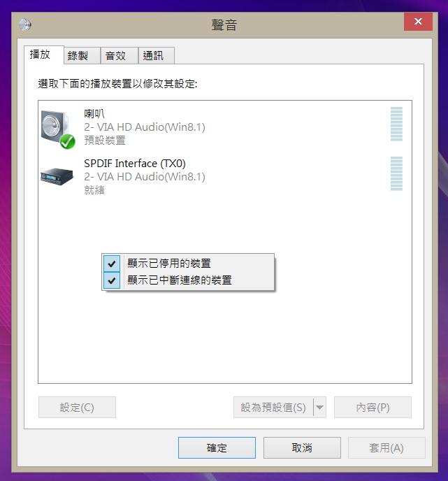
Task: Click the SPDIF volume level meter
Action: coord(396,173)
